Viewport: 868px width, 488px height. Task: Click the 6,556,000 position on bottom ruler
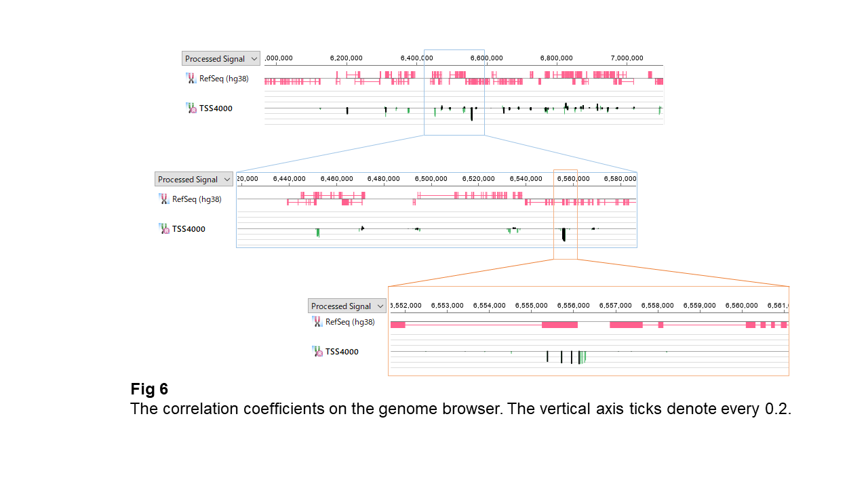coord(573,306)
